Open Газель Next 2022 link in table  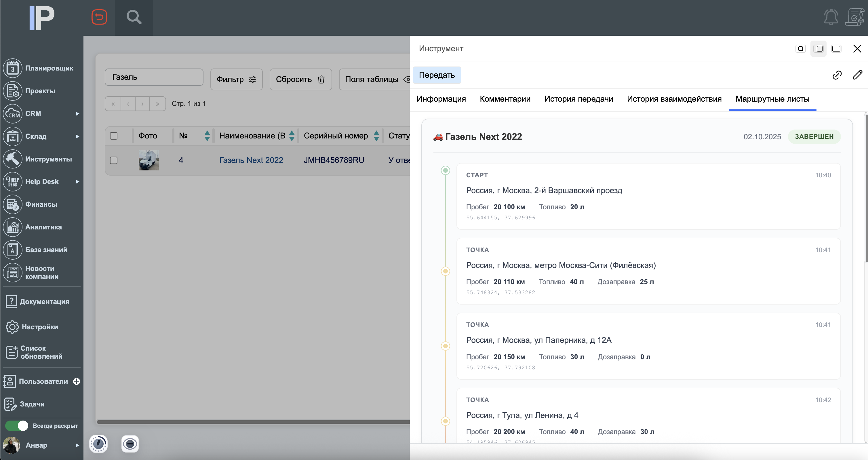point(251,160)
